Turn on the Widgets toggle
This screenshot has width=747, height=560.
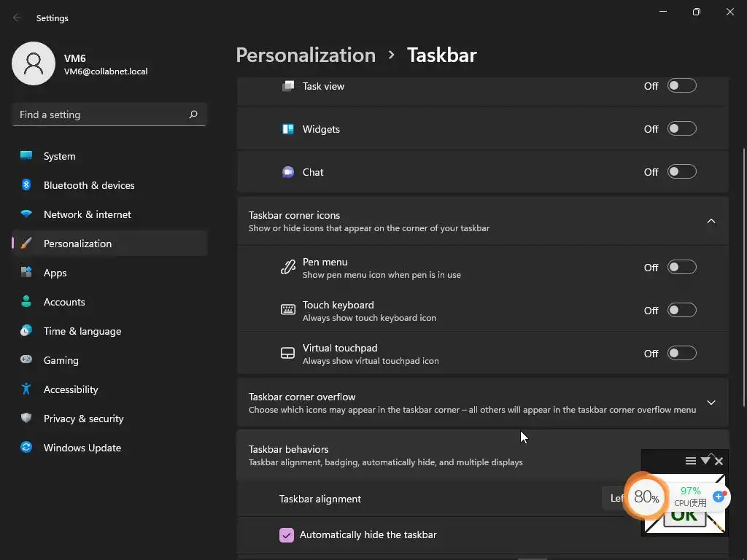[x=682, y=129]
